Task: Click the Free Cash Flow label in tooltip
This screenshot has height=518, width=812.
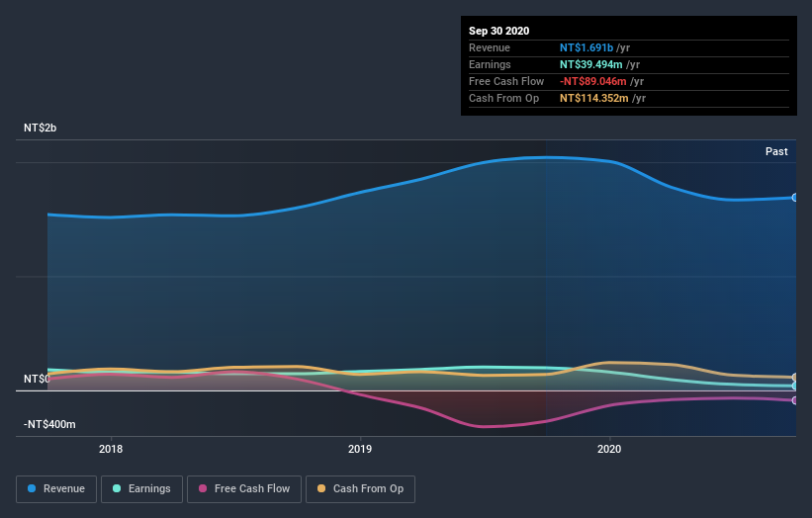Action: click(x=506, y=81)
